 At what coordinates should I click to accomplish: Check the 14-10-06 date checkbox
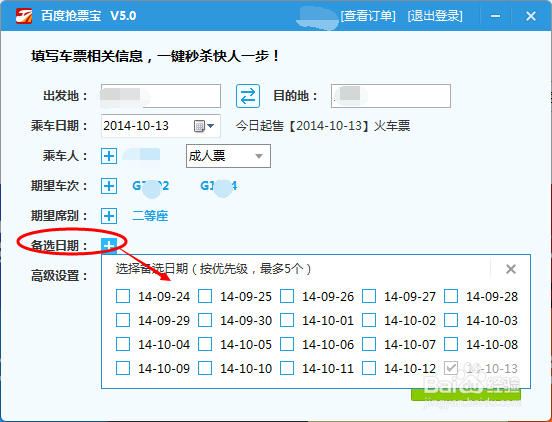pyautogui.click(x=287, y=344)
